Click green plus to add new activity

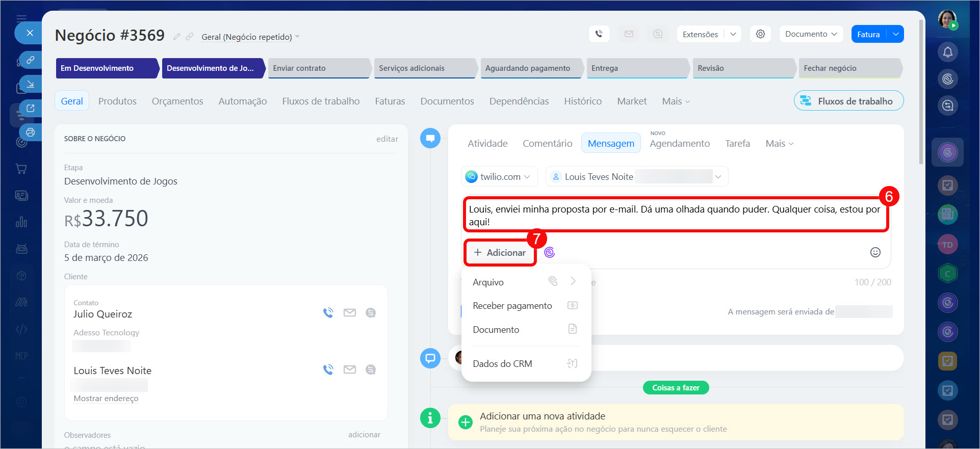pos(465,422)
